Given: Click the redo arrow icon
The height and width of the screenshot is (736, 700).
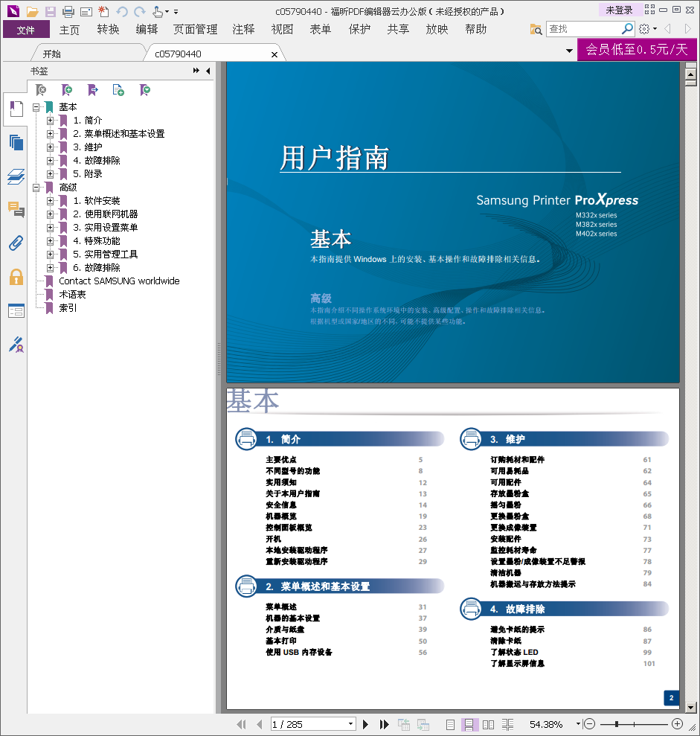Looking at the screenshot, I should pos(139,12).
